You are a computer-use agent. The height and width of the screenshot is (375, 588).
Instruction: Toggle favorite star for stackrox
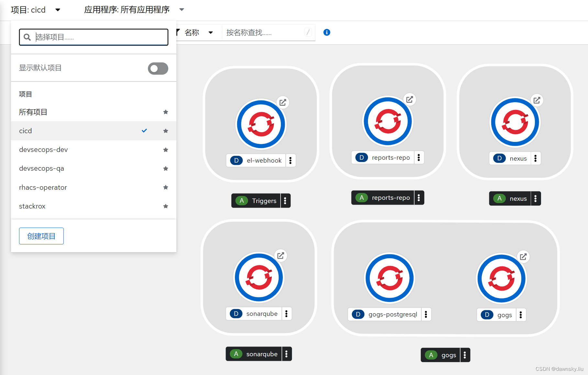click(x=166, y=206)
